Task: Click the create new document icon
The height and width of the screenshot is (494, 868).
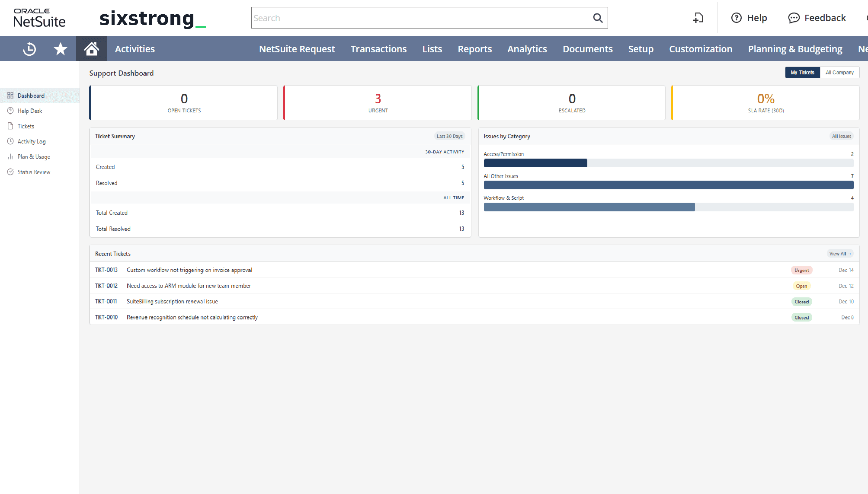Action: tap(698, 18)
